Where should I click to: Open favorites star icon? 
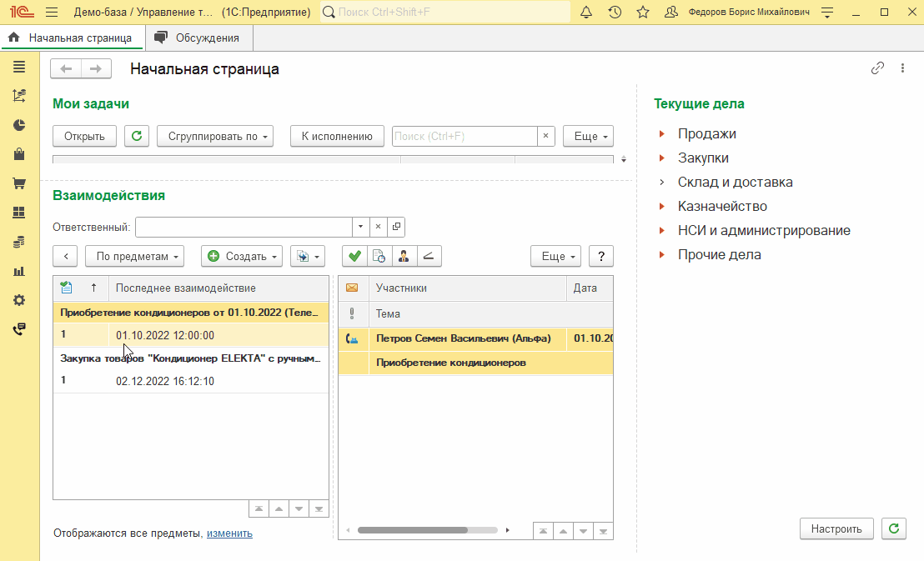[x=642, y=13]
